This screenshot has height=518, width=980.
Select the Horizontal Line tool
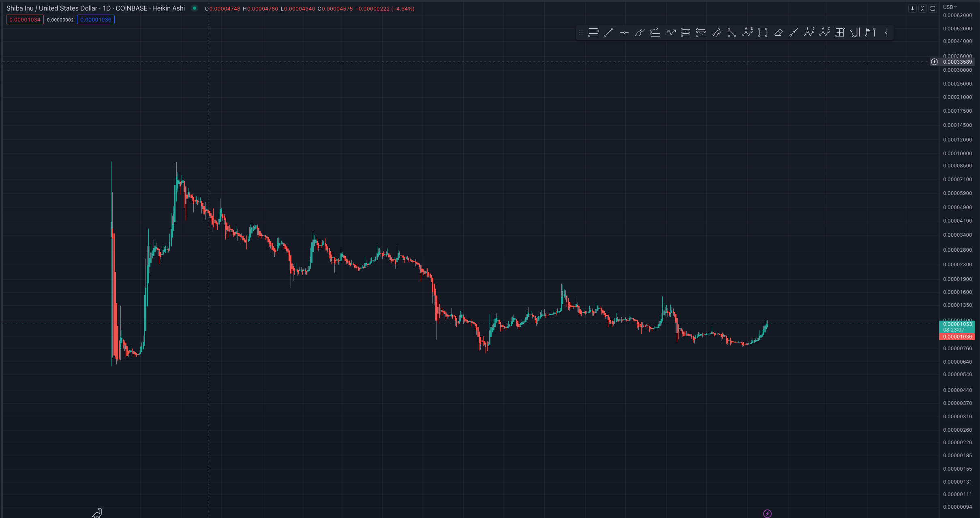click(x=624, y=33)
